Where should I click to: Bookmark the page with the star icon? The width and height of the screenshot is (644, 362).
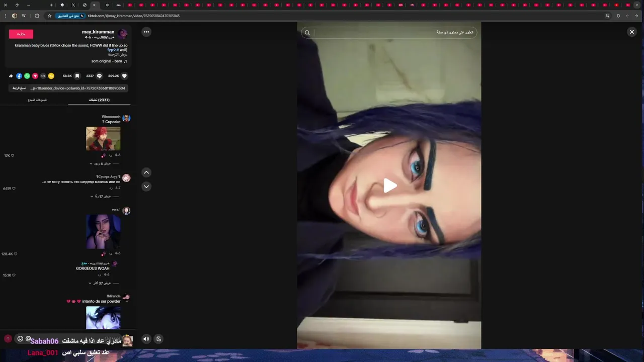coord(49,16)
